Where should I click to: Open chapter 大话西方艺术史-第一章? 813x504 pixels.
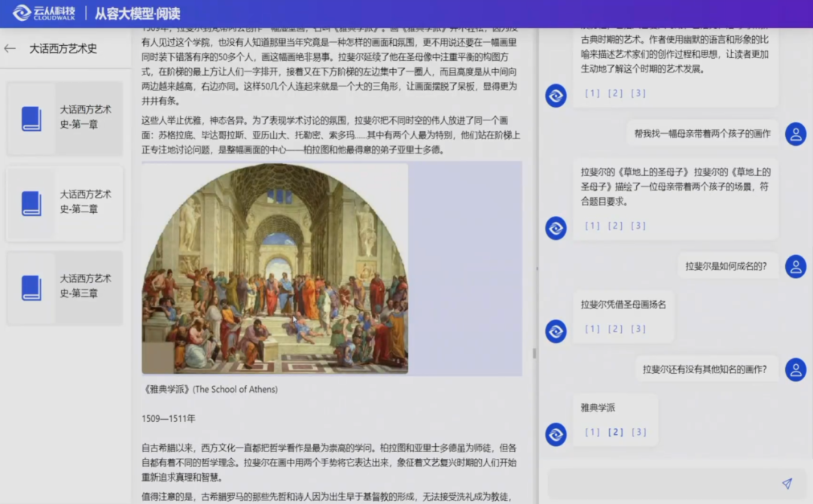[65, 118]
